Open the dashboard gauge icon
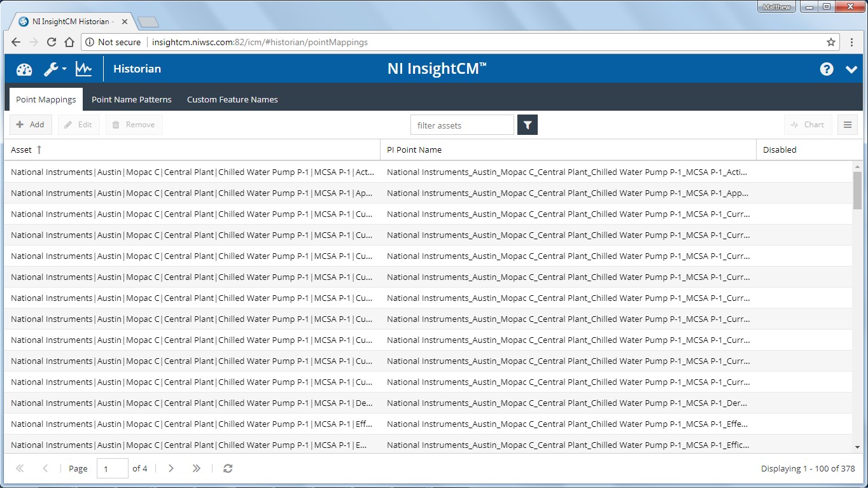 click(x=24, y=69)
